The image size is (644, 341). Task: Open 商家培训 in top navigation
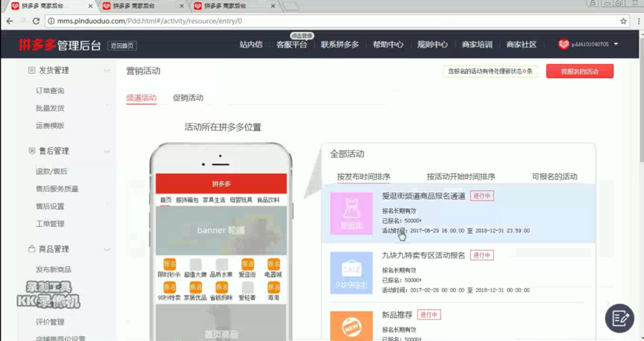tap(477, 45)
